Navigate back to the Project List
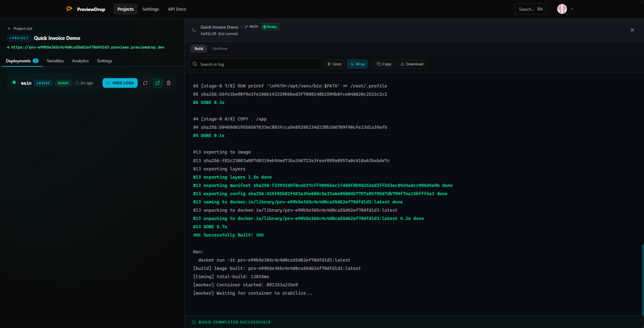 (20, 28)
